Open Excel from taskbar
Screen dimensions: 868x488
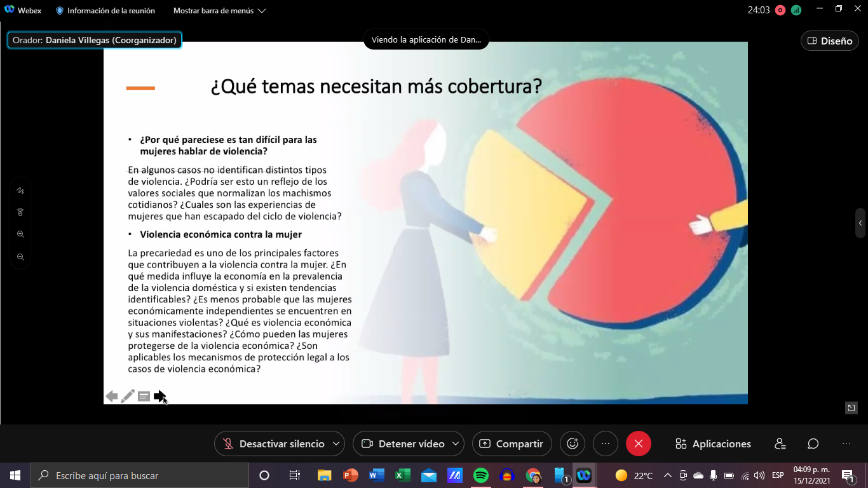point(403,475)
